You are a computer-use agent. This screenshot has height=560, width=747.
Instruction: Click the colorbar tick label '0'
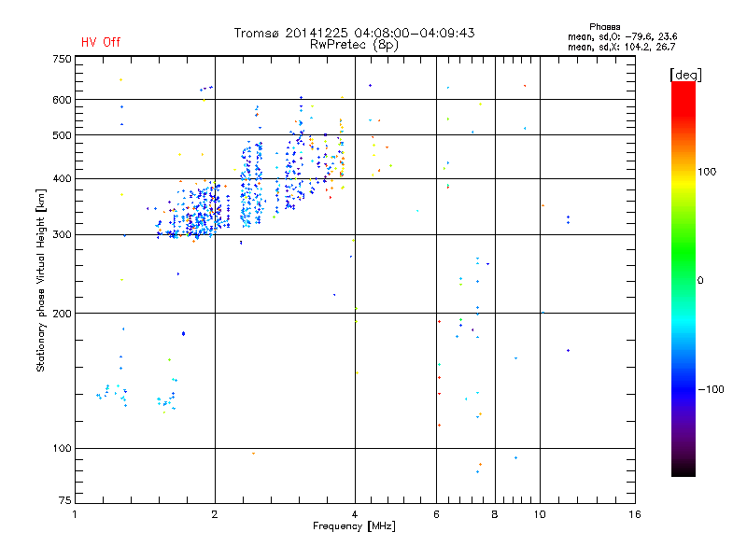pos(700,281)
